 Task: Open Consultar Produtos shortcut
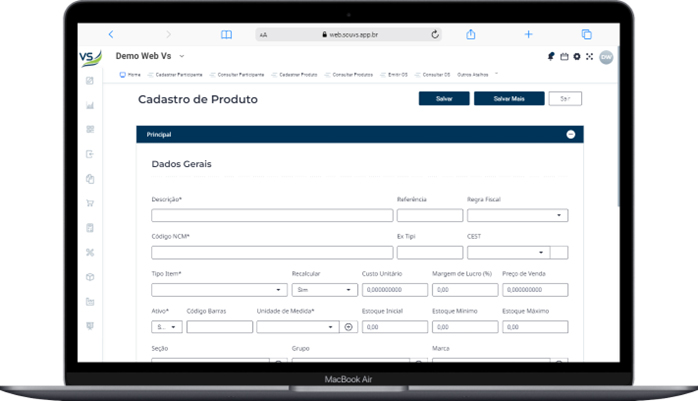349,75
